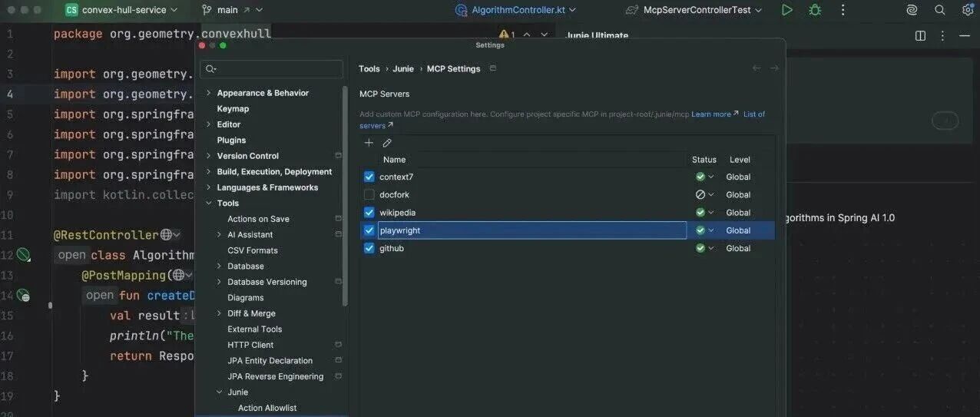Sort by the Status column header
This screenshot has width=980, height=417.
click(x=704, y=160)
